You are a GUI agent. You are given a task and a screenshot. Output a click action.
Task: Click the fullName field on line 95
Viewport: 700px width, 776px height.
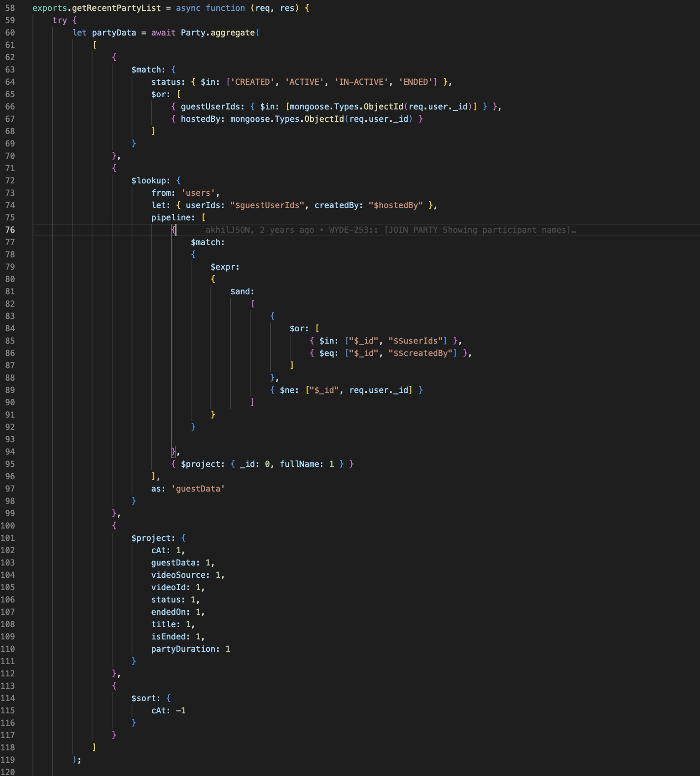300,464
